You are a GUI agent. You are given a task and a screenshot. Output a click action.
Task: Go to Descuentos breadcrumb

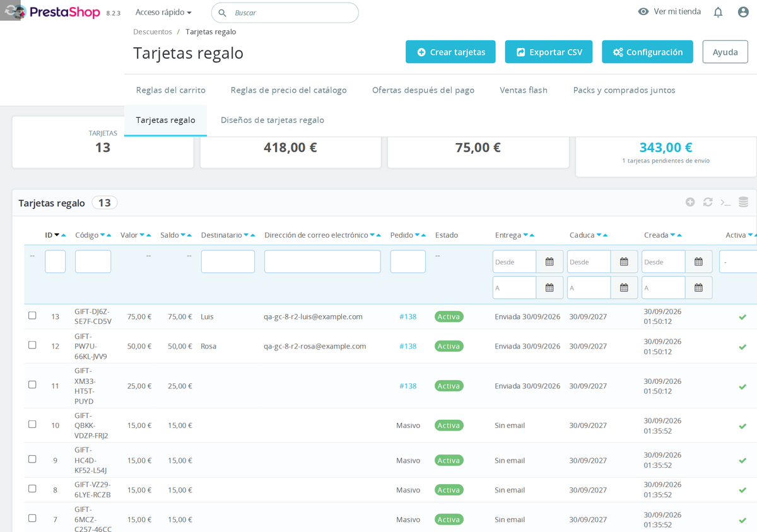click(153, 32)
